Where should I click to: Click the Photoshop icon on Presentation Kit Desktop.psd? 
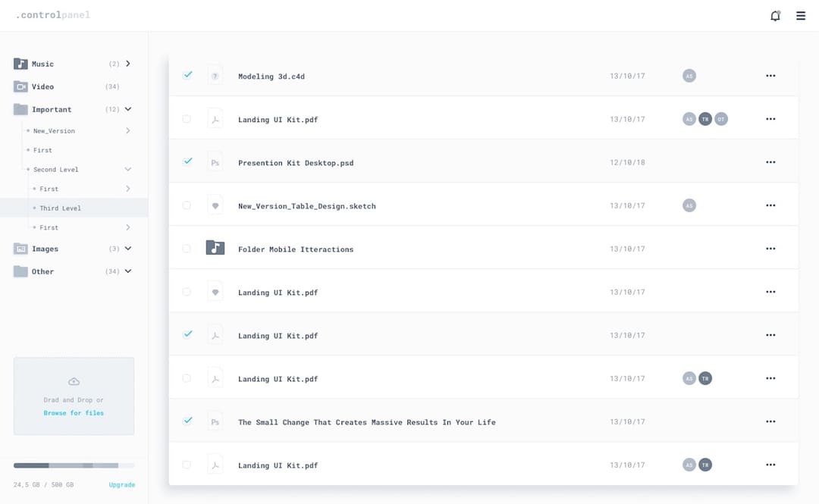tap(215, 161)
